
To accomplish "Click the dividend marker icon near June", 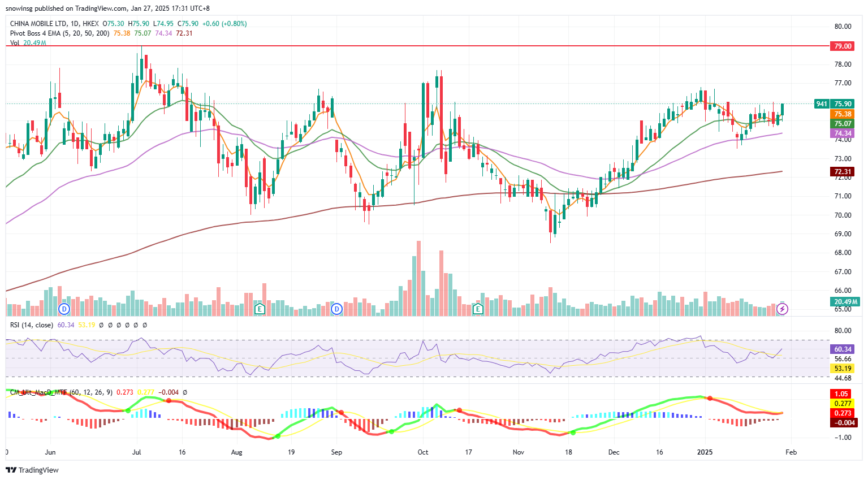I will point(64,309).
